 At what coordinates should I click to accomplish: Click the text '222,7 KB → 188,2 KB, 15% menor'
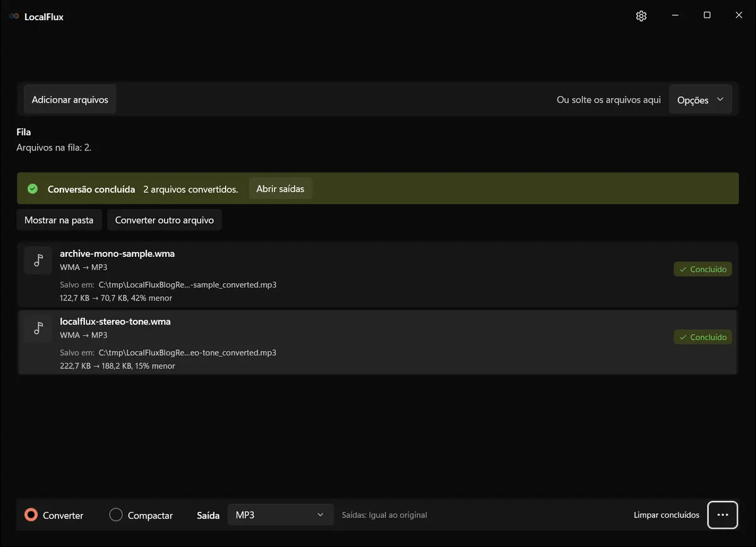coord(118,366)
